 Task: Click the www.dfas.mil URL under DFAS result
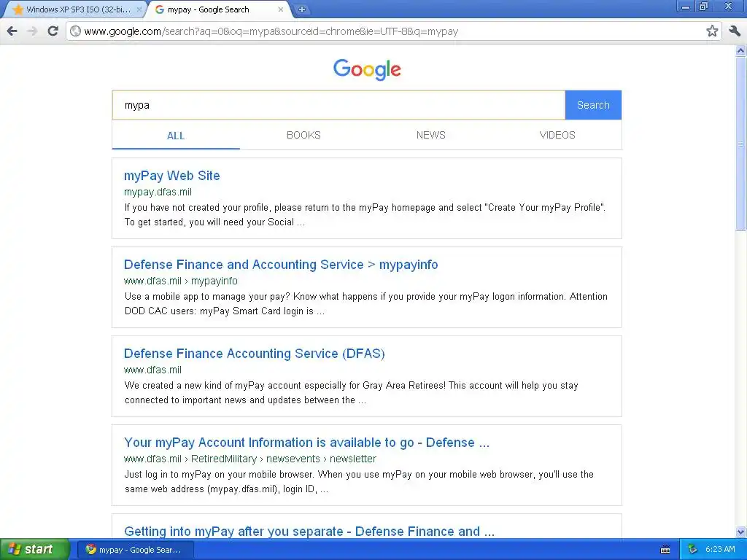(x=152, y=370)
